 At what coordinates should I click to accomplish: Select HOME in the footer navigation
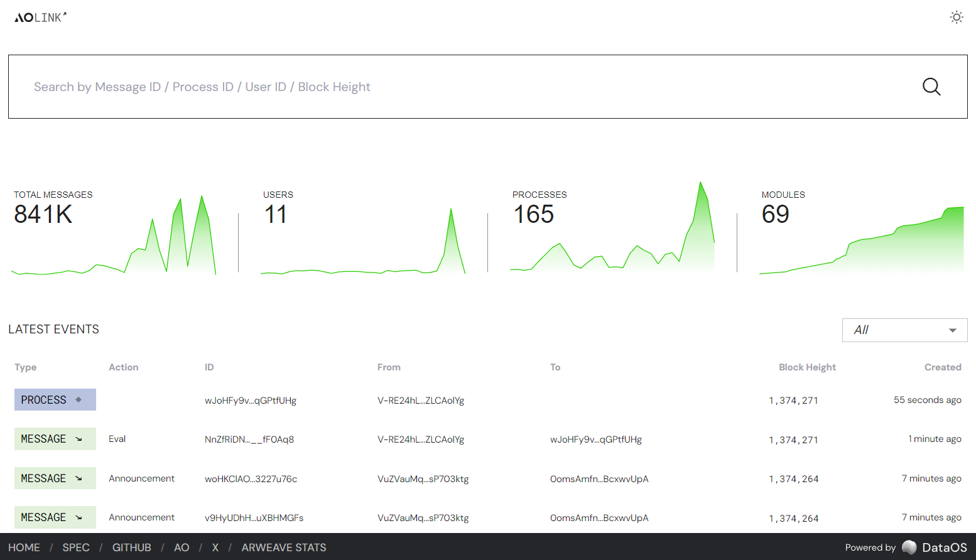click(x=24, y=547)
